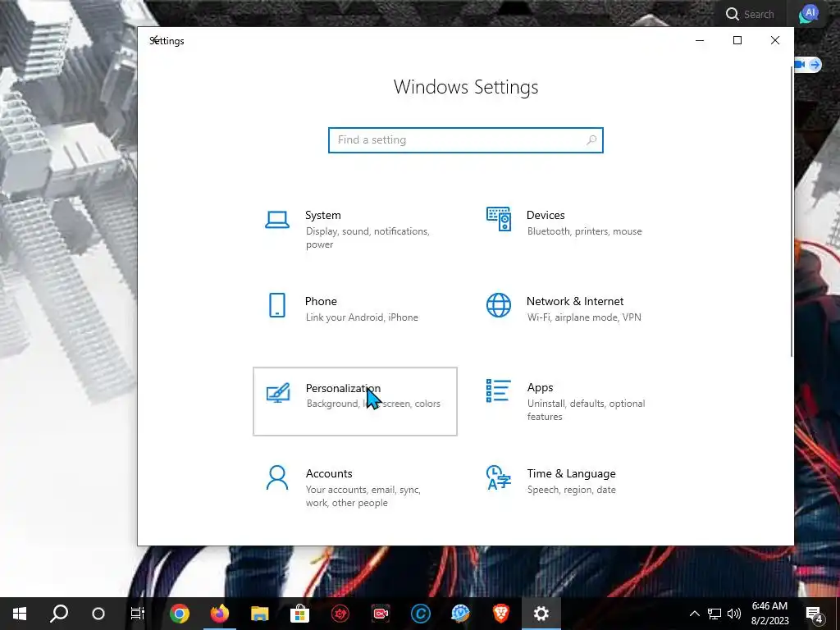Open the Apps list icon
The width and height of the screenshot is (840, 630).
pos(498,390)
